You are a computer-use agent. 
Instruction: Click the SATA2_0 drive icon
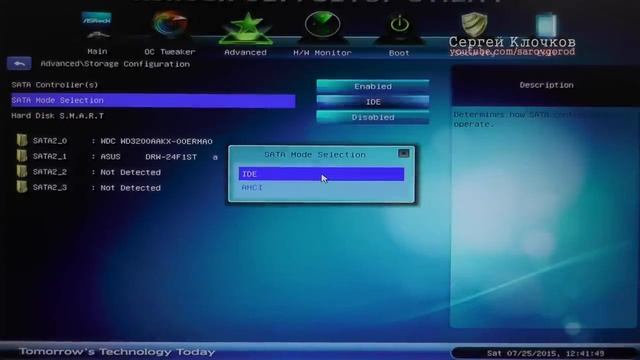[x=22, y=140]
